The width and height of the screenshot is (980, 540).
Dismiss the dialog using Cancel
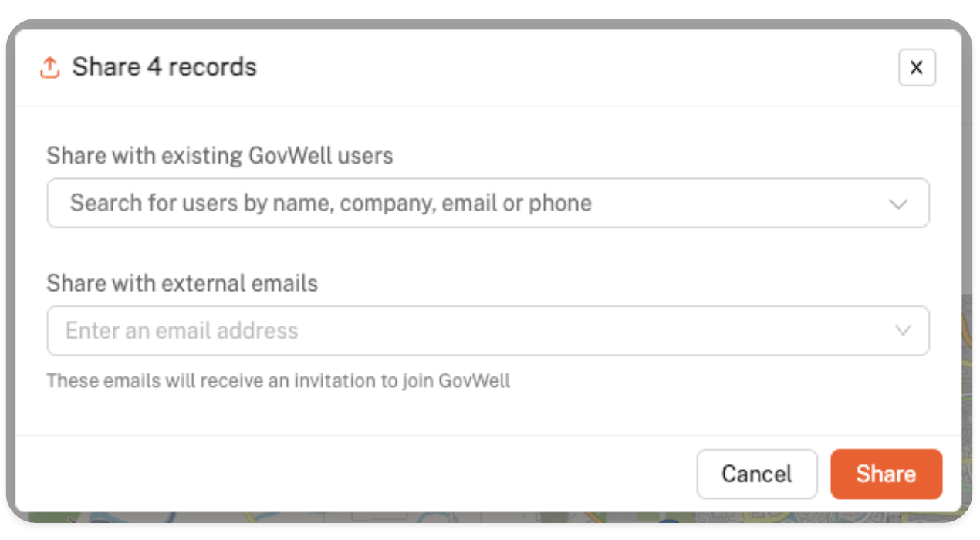[x=756, y=474]
